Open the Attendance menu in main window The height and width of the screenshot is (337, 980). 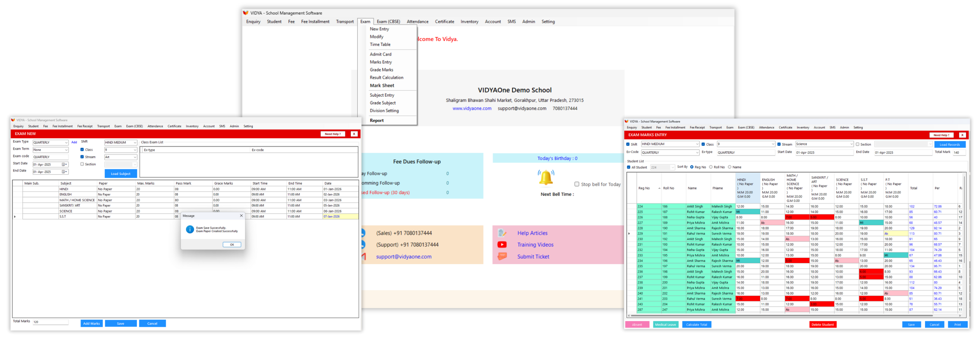(x=417, y=22)
